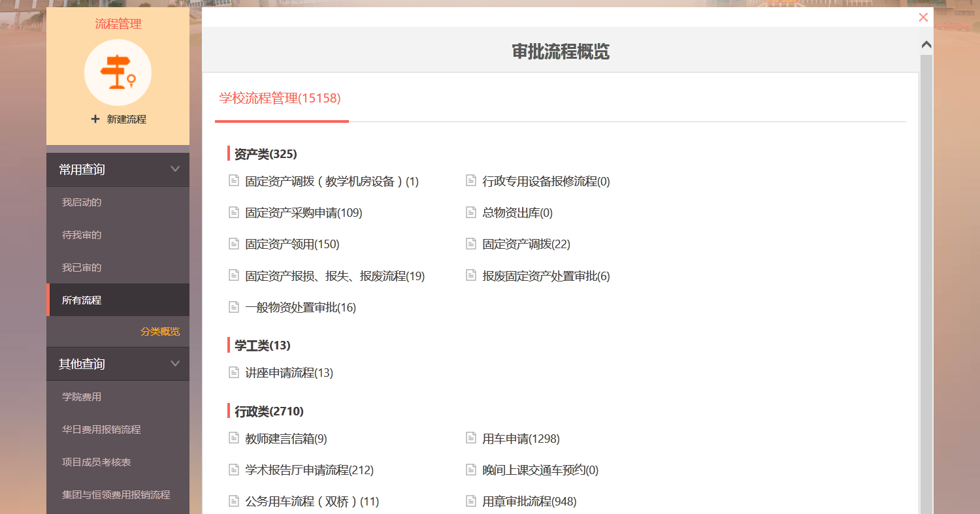Select 所有流程 in sidebar
980x514 pixels.
tap(118, 300)
